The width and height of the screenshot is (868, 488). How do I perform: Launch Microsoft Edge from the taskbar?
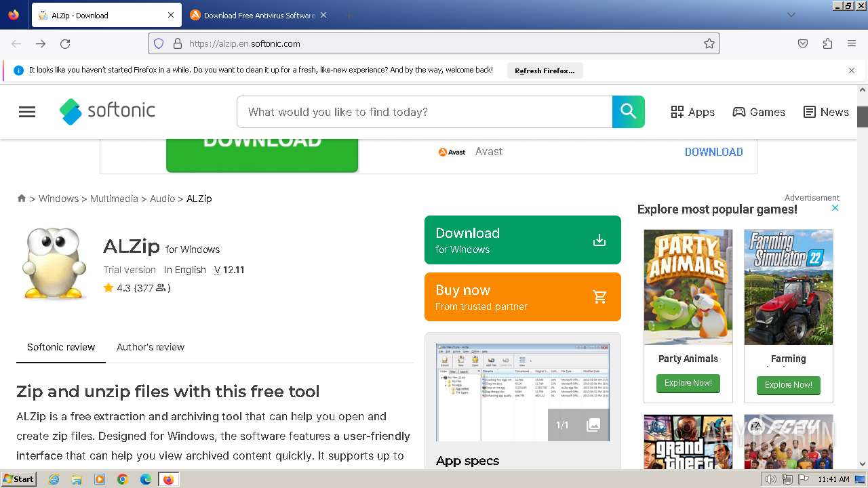[x=146, y=479]
